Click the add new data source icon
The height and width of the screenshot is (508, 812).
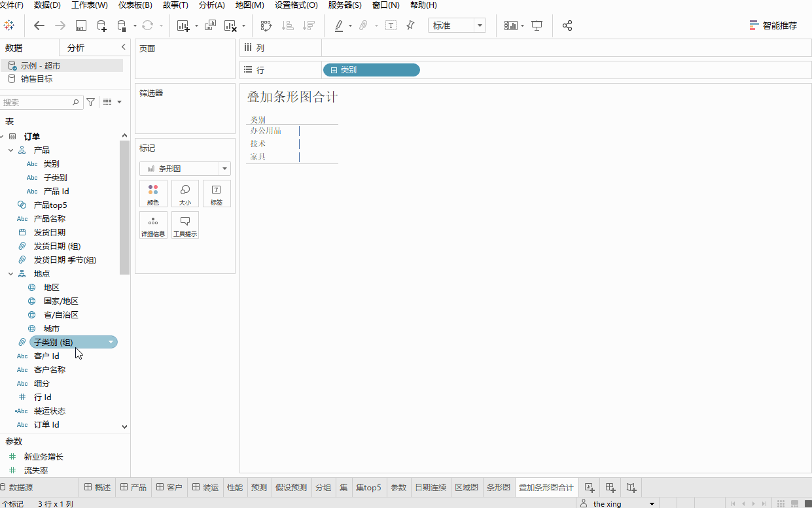tap(101, 25)
